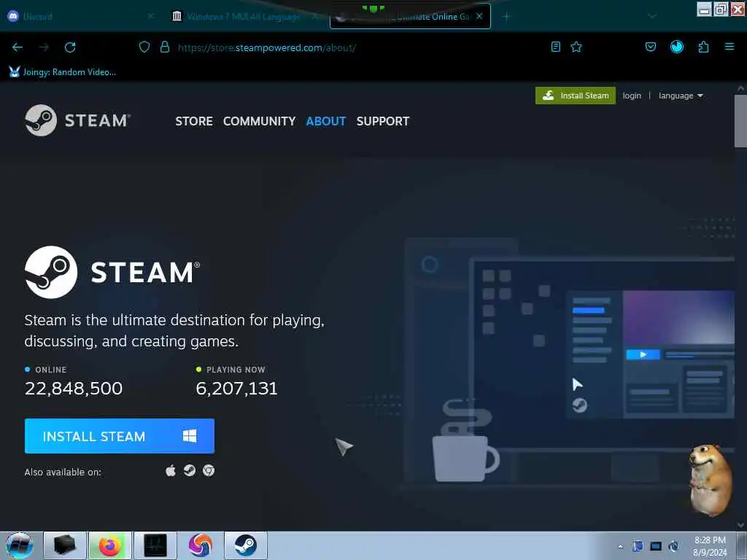The height and width of the screenshot is (560, 747).
Task: Click the hamster mascot desktop widget
Action: coord(711,480)
